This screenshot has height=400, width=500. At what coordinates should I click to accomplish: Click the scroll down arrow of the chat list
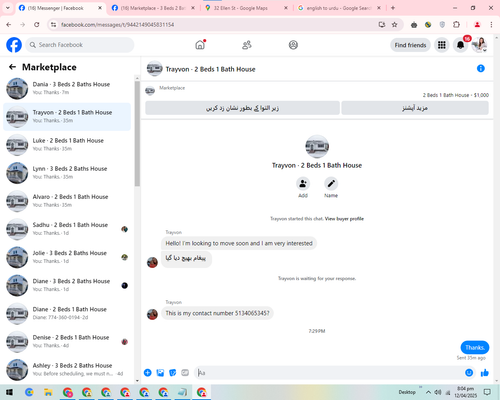137,381
